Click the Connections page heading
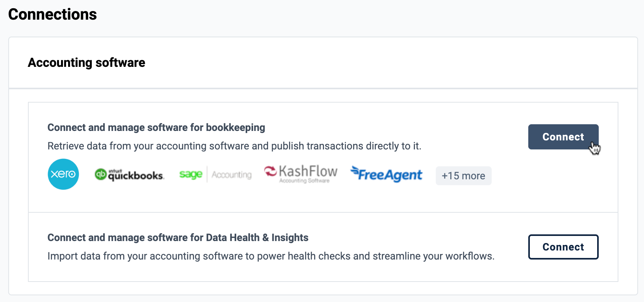This screenshot has width=644, height=302. [52, 15]
